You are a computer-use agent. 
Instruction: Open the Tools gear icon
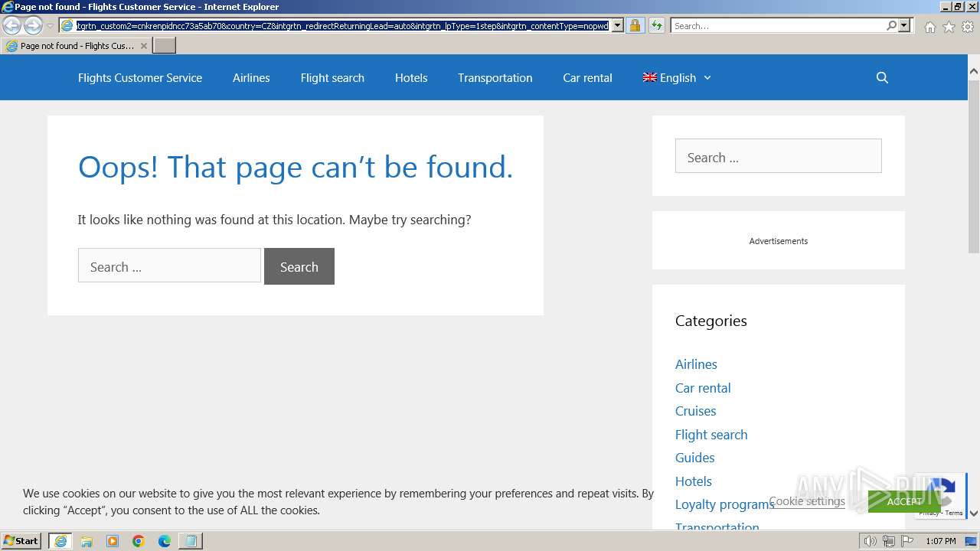tap(968, 27)
